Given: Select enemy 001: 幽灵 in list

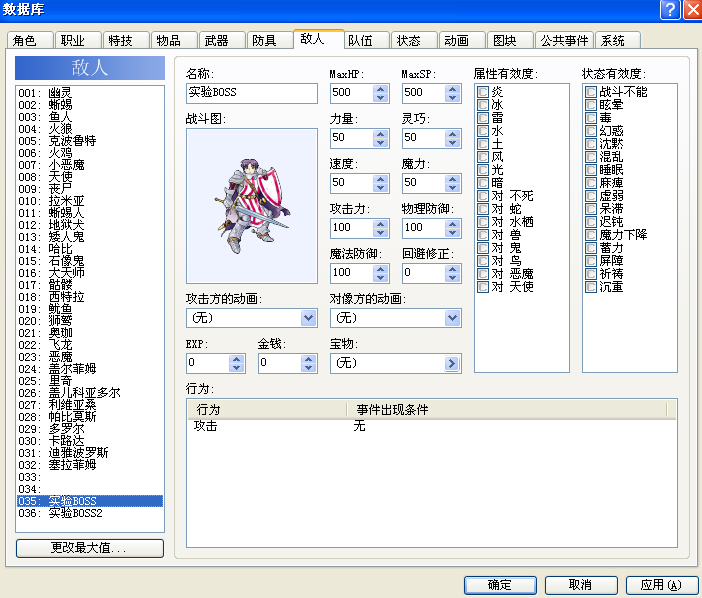Looking at the screenshot, I should (90, 93).
